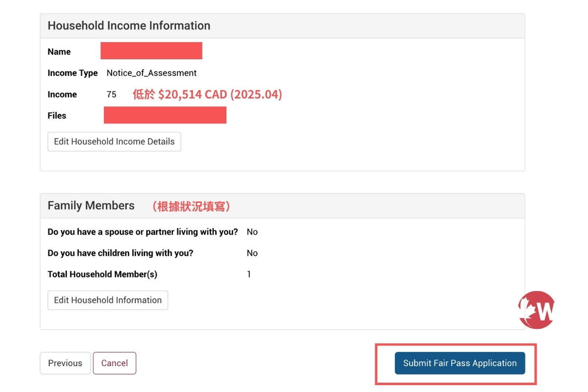The width and height of the screenshot is (588, 392).
Task: Click the Family Members section heading
Action: pyautogui.click(x=91, y=206)
